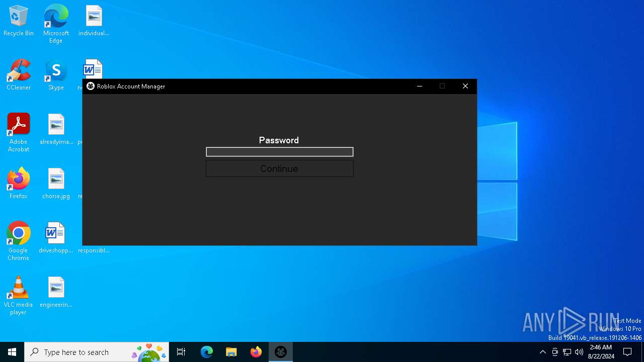Click the Continue button

pyautogui.click(x=279, y=168)
